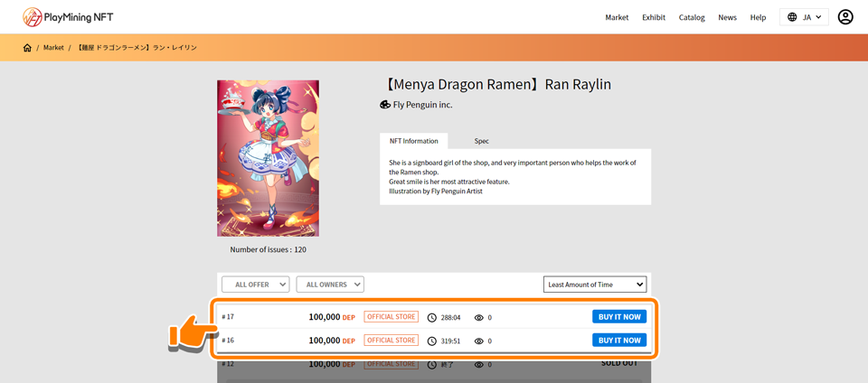
Task: Open the Least Amount of Time sort dropdown
Action: [x=595, y=285]
